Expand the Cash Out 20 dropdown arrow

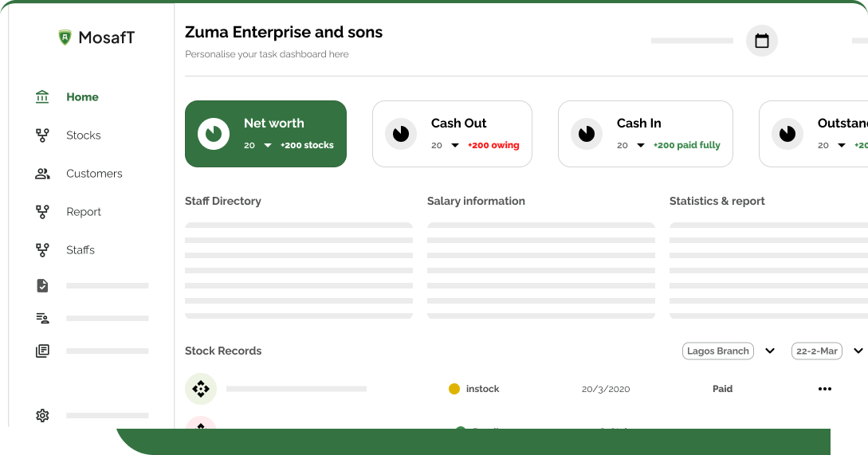click(x=455, y=145)
